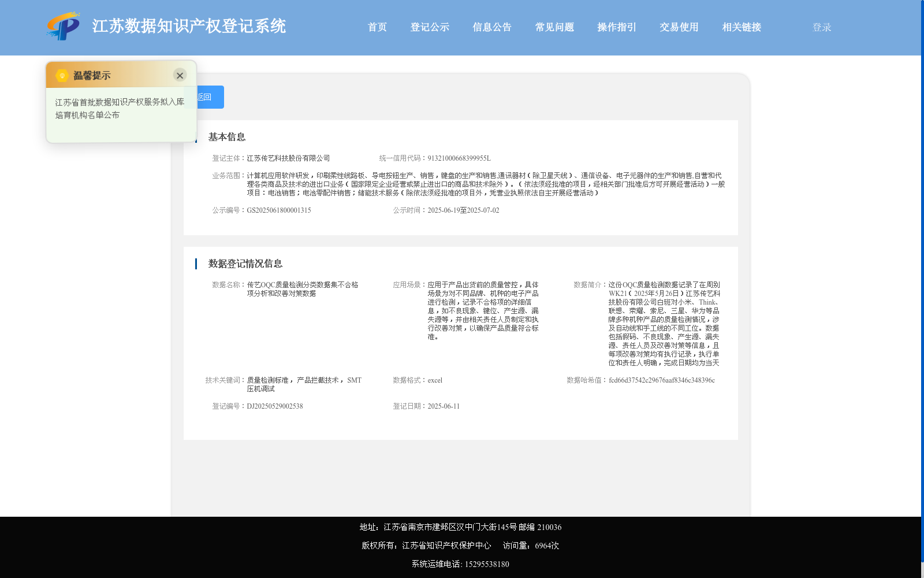Click the data format value excel

(x=435, y=380)
